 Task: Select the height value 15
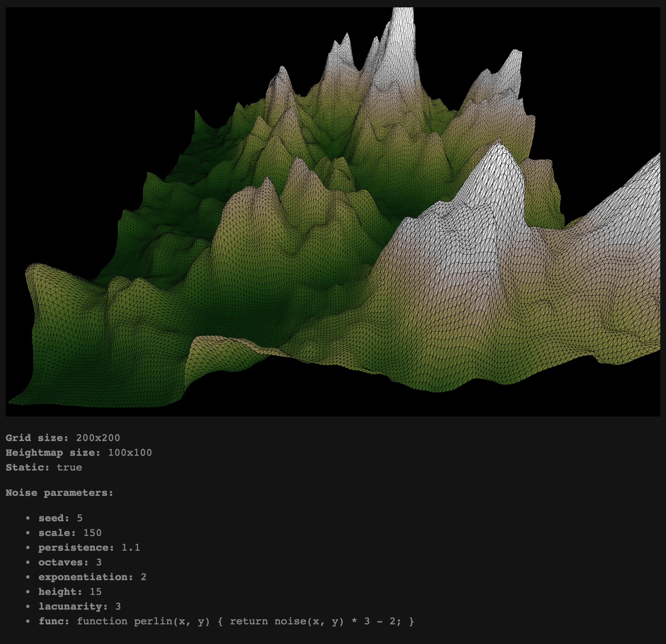pos(95,592)
